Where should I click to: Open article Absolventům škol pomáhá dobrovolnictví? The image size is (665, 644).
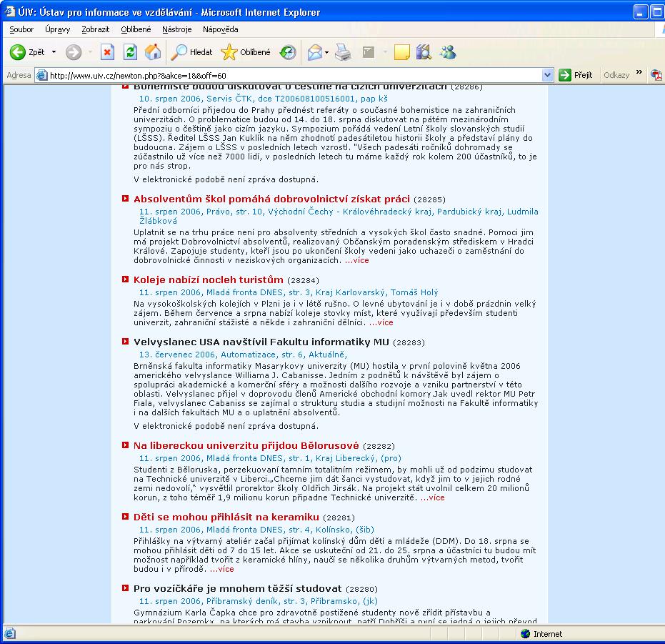pyautogui.click(x=271, y=199)
